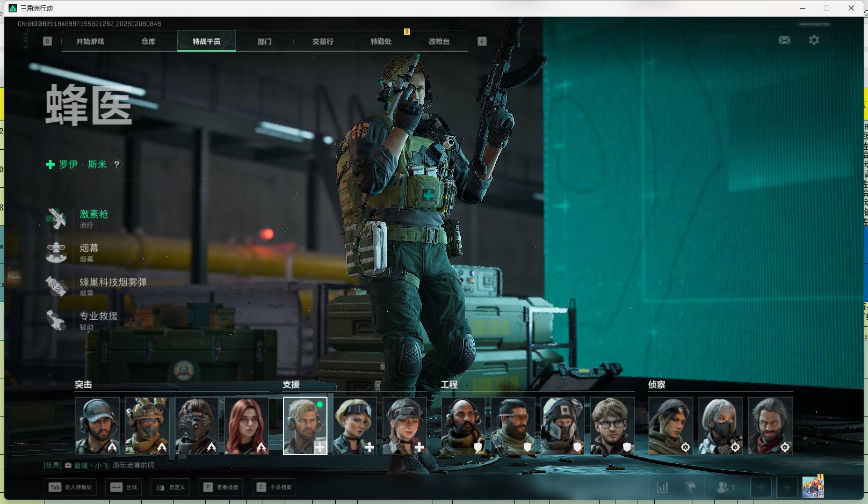Click the first empty squad slot plus

tap(761, 487)
